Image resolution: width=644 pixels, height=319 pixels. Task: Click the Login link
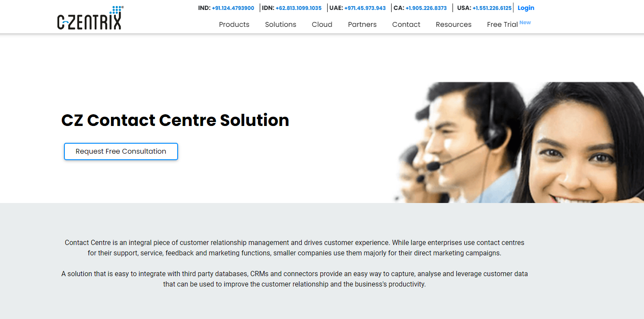[x=526, y=8]
